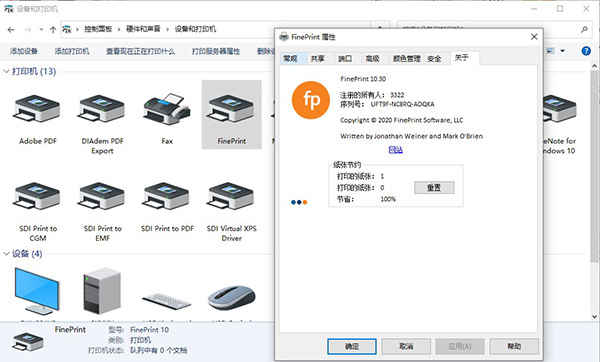
Task: Click the FinePrint 10 model text in details pane
Action: pyautogui.click(x=150, y=330)
